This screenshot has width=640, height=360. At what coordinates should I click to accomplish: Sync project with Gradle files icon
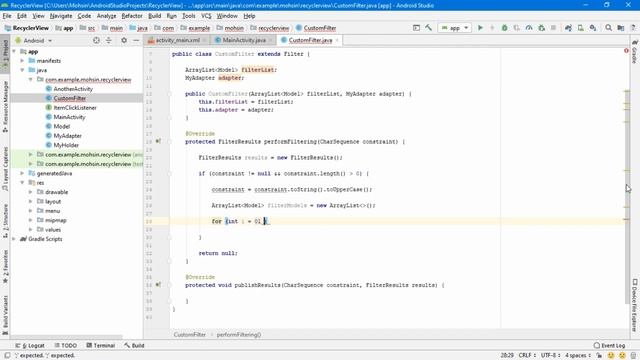pyautogui.click(x=568, y=28)
